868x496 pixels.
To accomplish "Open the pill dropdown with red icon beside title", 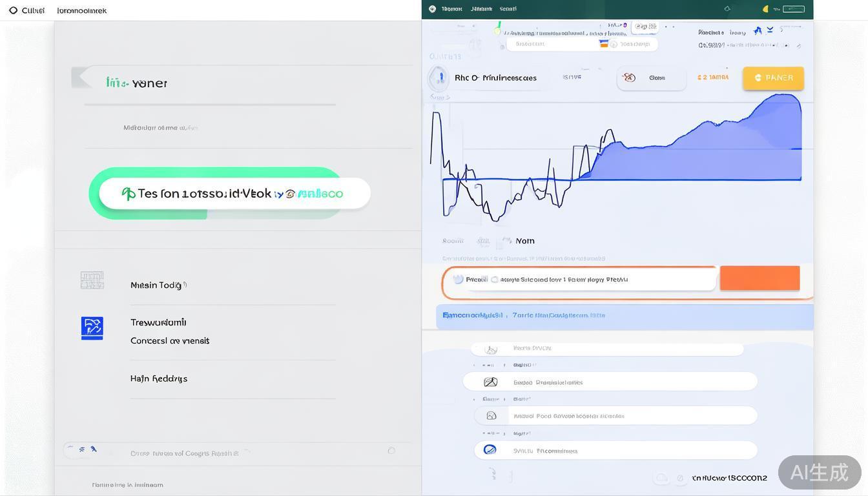I will coord(651,77).
